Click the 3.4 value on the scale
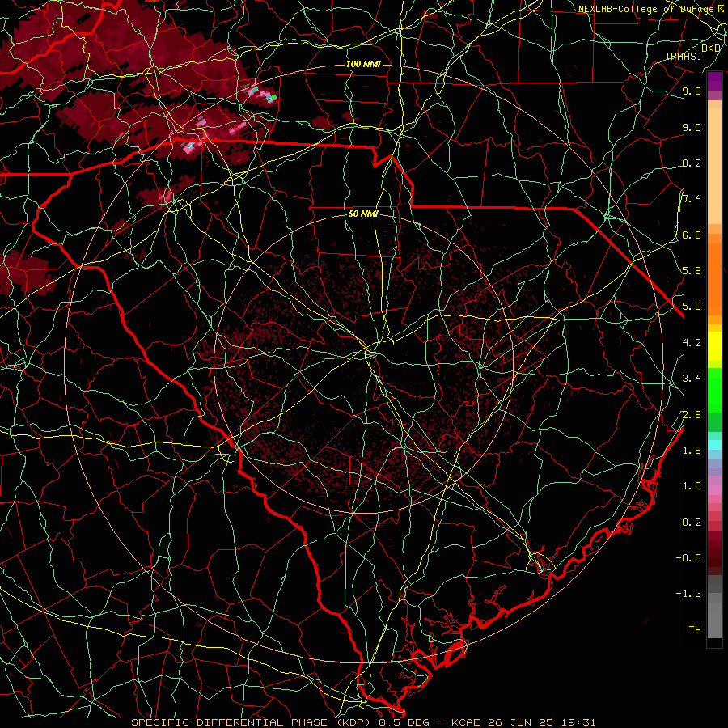The height and width of the screenshot is (728, 728). [x=692, y=379]
